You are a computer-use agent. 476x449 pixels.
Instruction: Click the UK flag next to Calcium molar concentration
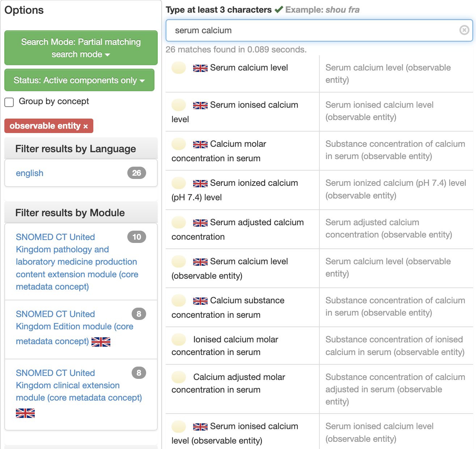tap(200, 144)
